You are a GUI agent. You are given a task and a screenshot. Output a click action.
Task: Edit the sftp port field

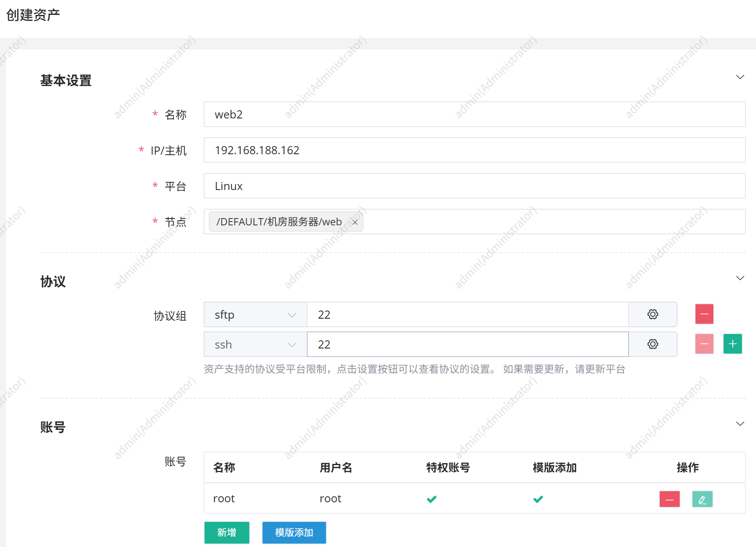(467, 314)
